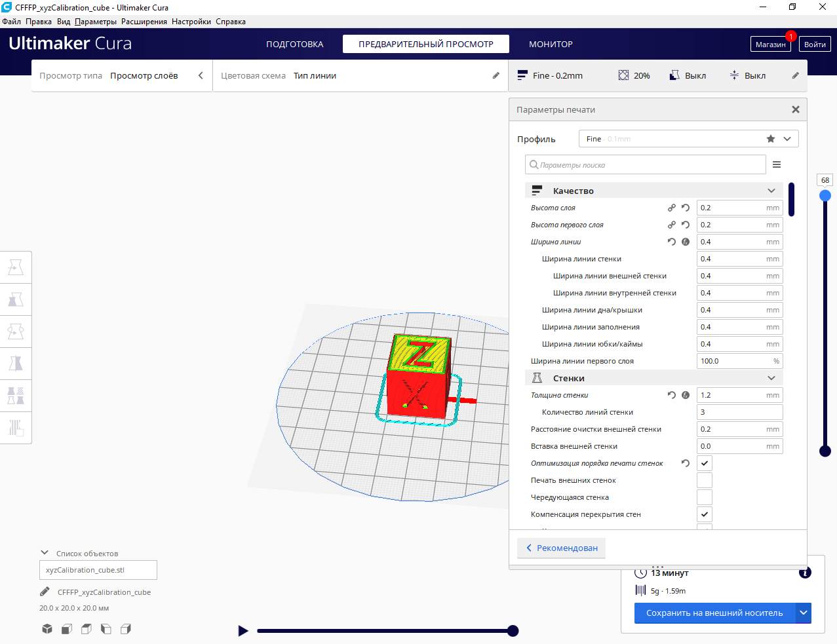The image size is (837, 644).
Task: Click the Рекомендован button
Action: tap(562, 548)
